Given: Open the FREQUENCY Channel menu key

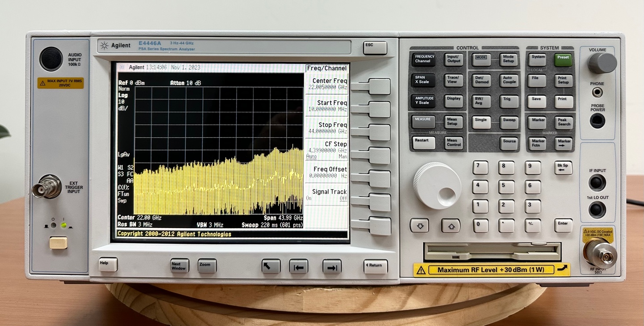Looking at the screenshot, I should pyautogui.click(x=423, y=59).
